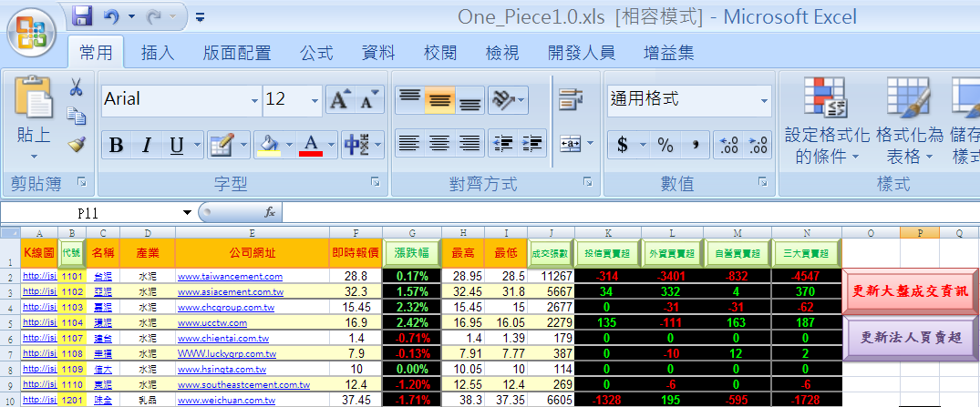Increase the indent
980x407 pixels.
point(531,144)
